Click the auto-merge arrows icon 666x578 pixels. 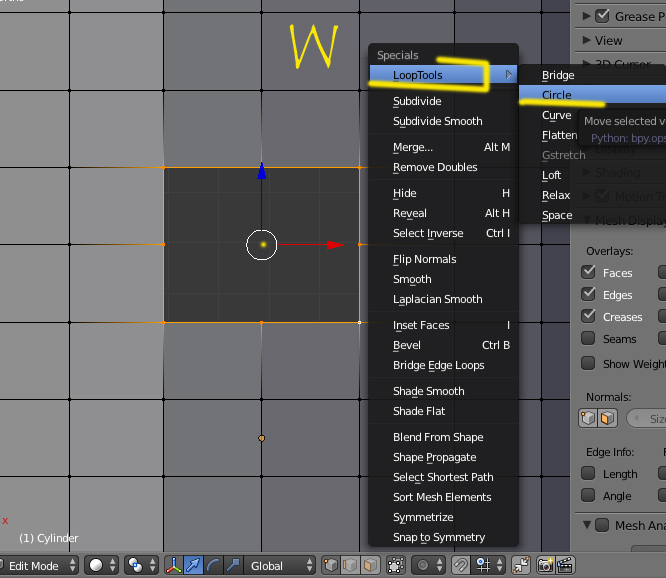pyautogui.click(x=521, y=565)
